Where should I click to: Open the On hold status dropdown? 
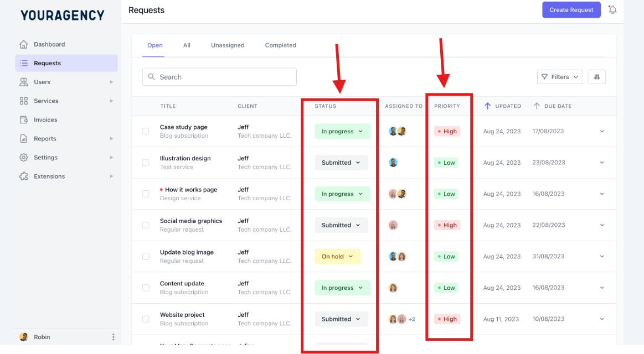pos(338,256)
